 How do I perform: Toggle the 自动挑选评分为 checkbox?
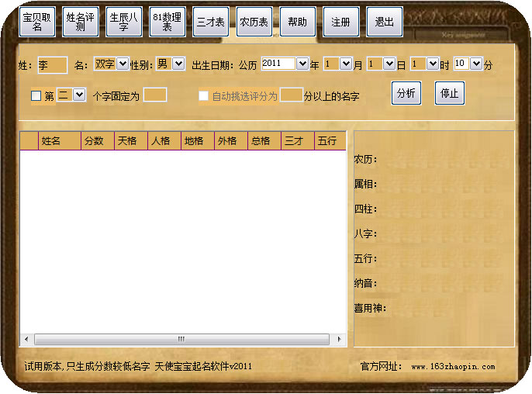[x=203, y=95]
